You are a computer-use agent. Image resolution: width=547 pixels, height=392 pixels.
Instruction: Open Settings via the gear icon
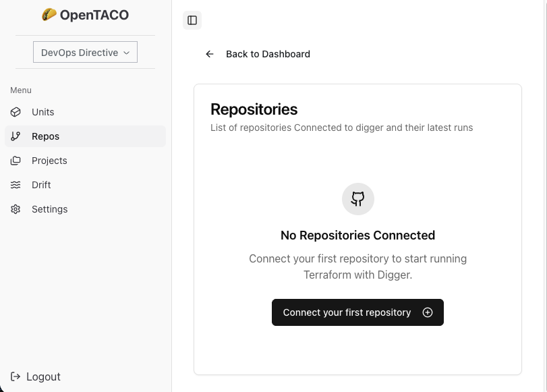[16, 209]
